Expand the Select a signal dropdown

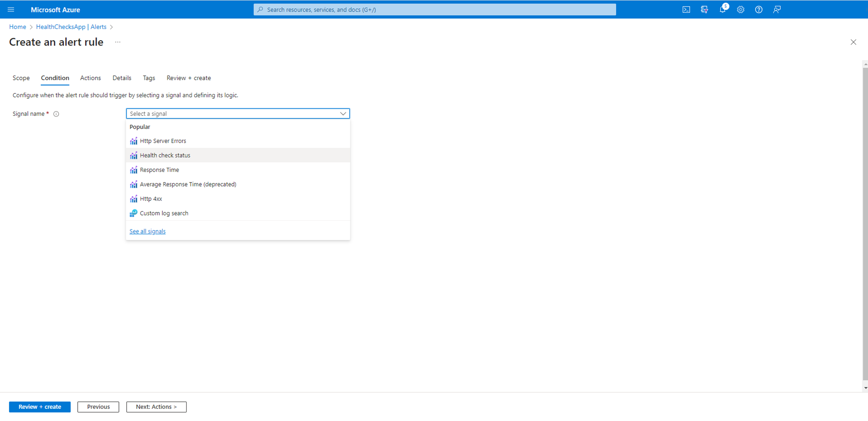(x=238, y=114)
